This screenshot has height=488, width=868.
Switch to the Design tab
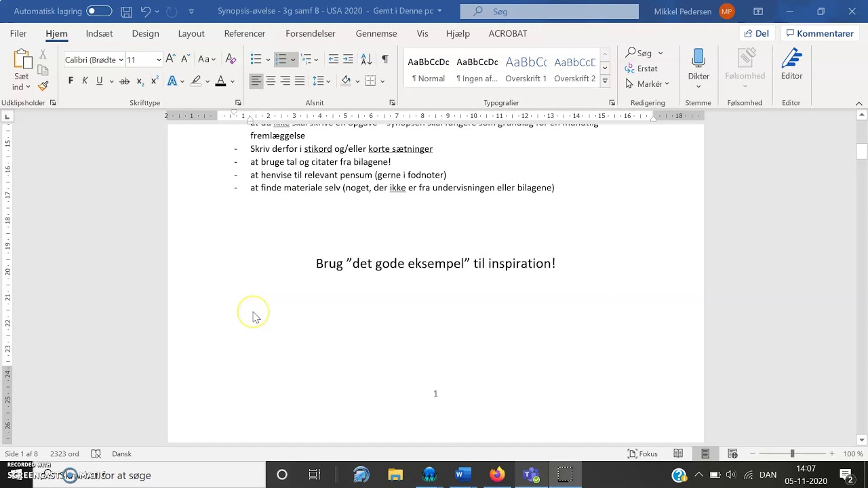(x=145, y=34)
